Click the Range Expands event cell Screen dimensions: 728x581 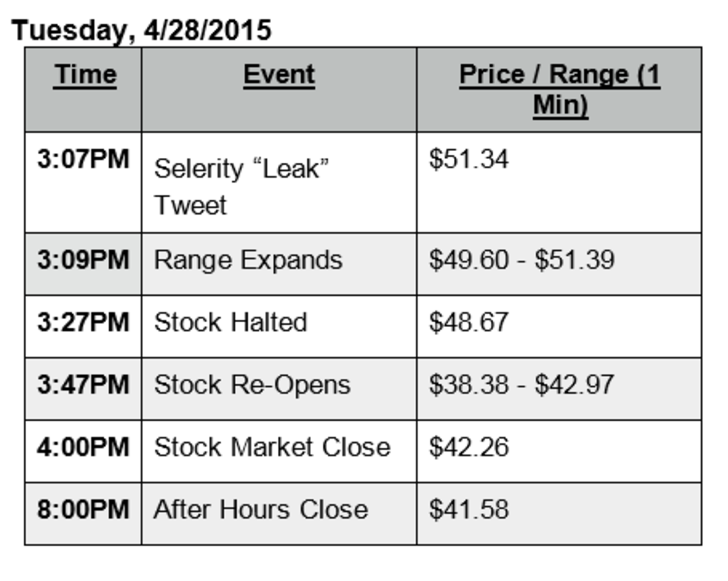(248, 260)
